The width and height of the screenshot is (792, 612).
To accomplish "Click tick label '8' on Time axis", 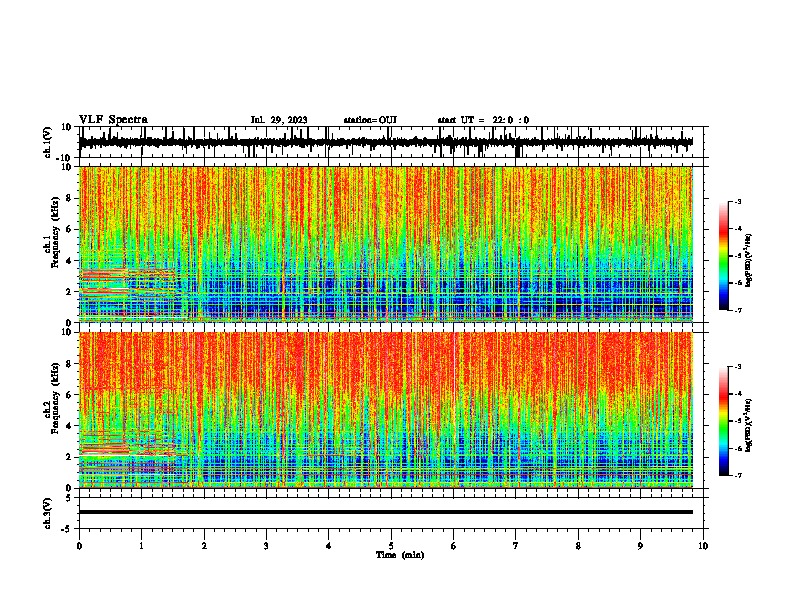I will pyautogui.click(x=578, y=546).
